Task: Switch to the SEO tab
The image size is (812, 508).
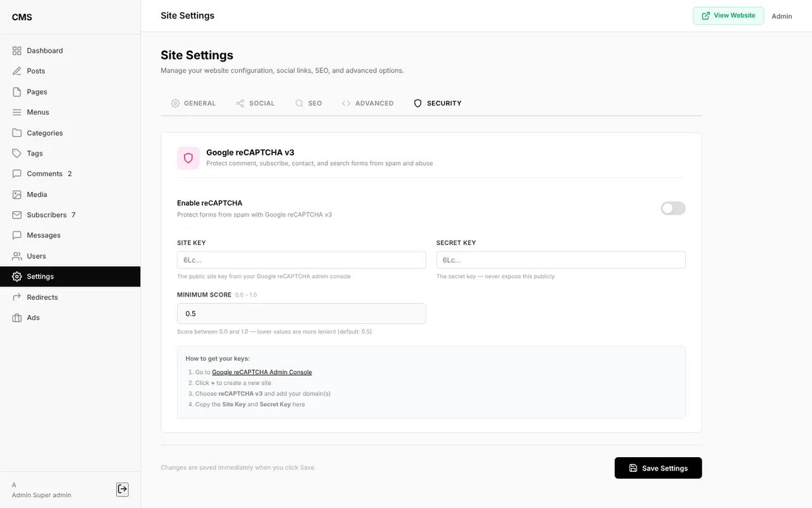Action: (308, 103)
